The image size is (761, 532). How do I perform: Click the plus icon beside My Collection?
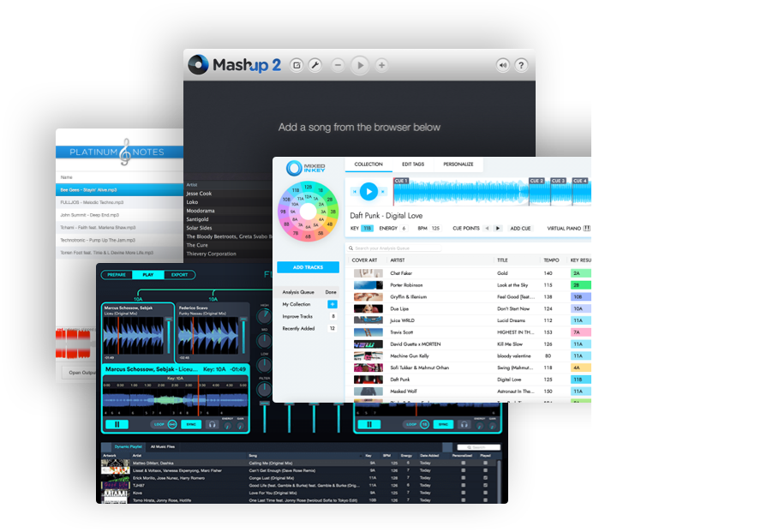tap(333, 304)
